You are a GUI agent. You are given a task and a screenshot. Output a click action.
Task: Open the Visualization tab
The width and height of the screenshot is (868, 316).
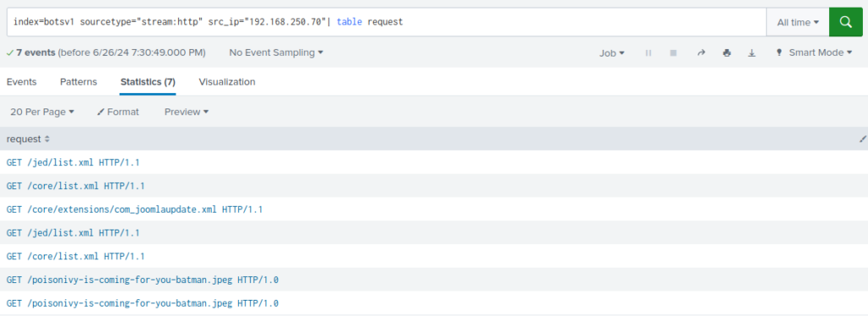(227, 82)
